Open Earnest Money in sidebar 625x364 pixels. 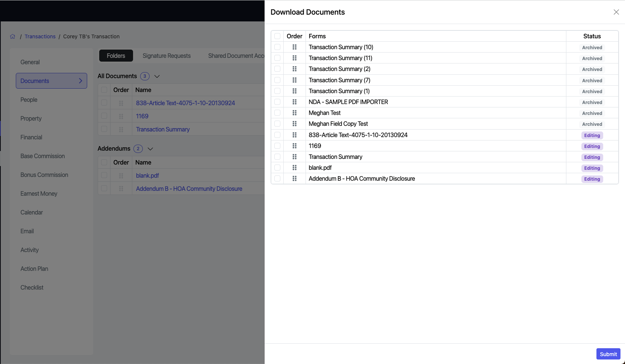[39, 193]
